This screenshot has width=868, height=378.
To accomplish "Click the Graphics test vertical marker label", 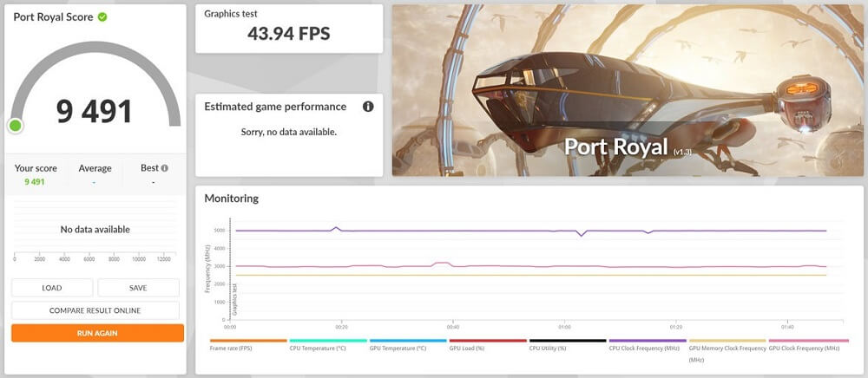I will [x=234, y=299].
